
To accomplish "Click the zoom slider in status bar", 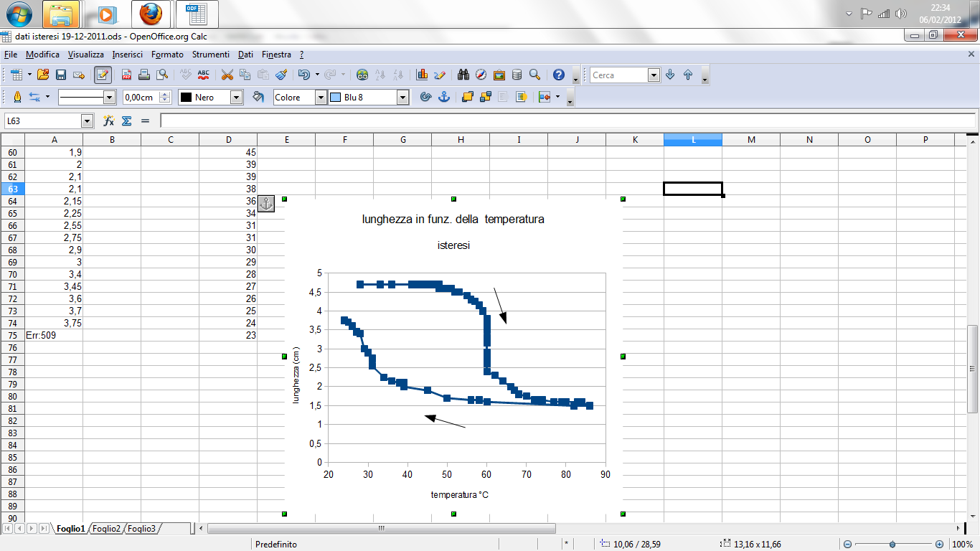I will click(x=892, y=545).
